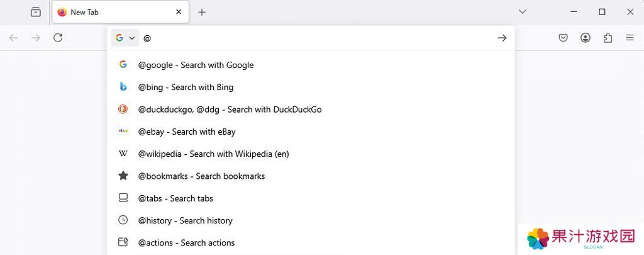Click inside the address bar field

coord(316,38)
